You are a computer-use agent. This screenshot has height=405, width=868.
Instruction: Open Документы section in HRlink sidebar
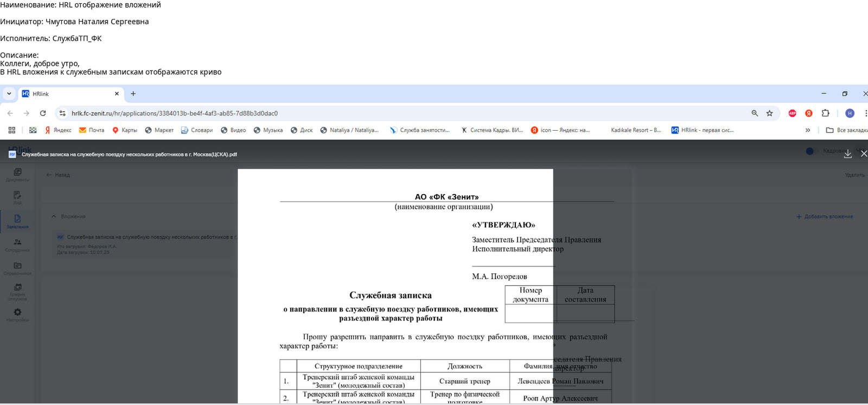coord(17,175)
